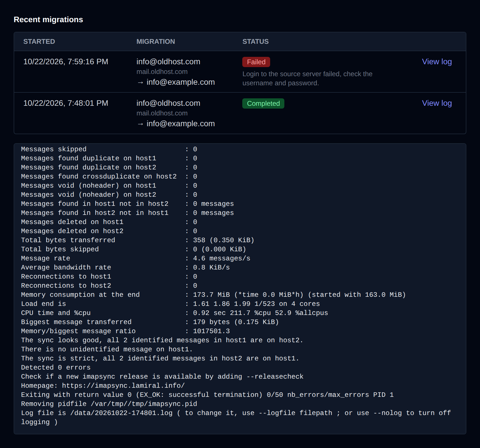
Task: Select the STATUS column header
Action: [255, 42]
